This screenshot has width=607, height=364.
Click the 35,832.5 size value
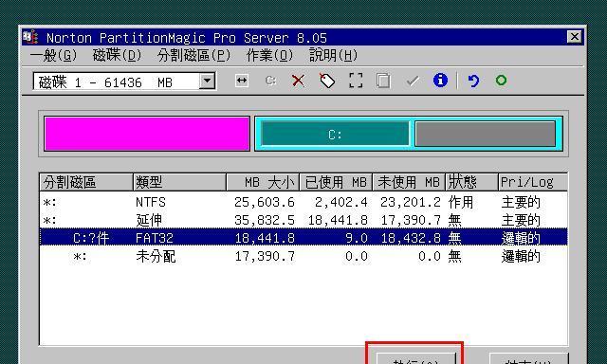tap(265, 221)
